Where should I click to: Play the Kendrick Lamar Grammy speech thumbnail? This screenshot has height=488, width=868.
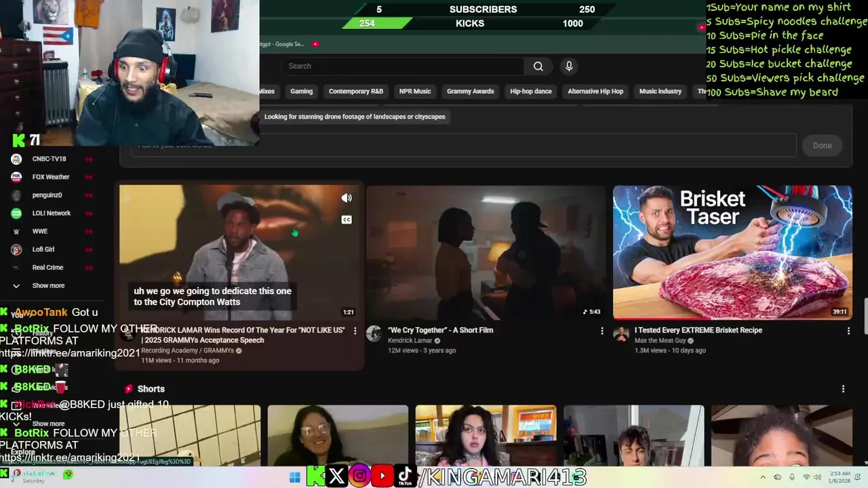239,252
